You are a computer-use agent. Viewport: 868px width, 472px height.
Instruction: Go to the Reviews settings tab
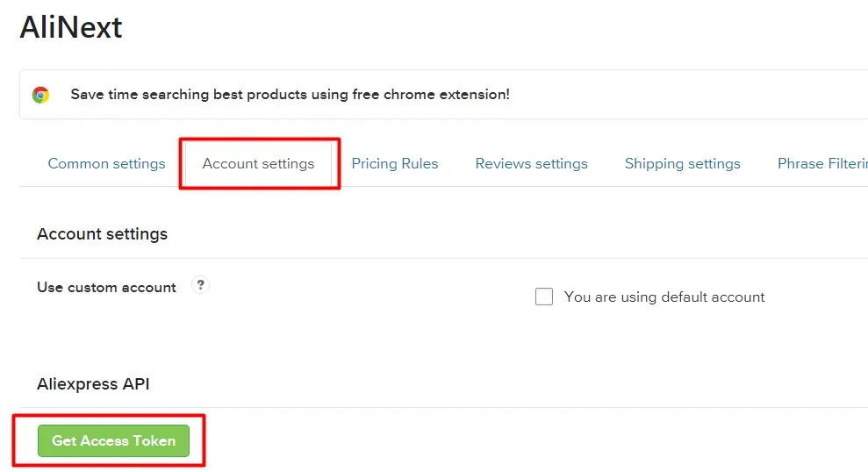[x=531, y=164]
